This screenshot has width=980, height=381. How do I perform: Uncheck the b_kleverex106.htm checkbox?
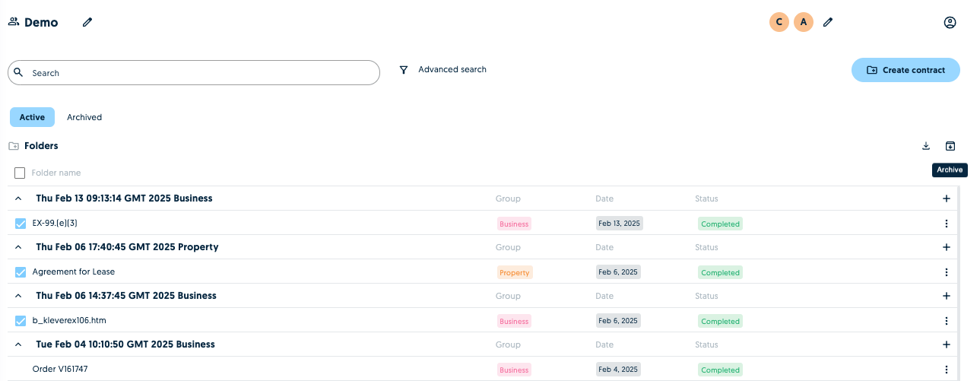coord(21,321)
